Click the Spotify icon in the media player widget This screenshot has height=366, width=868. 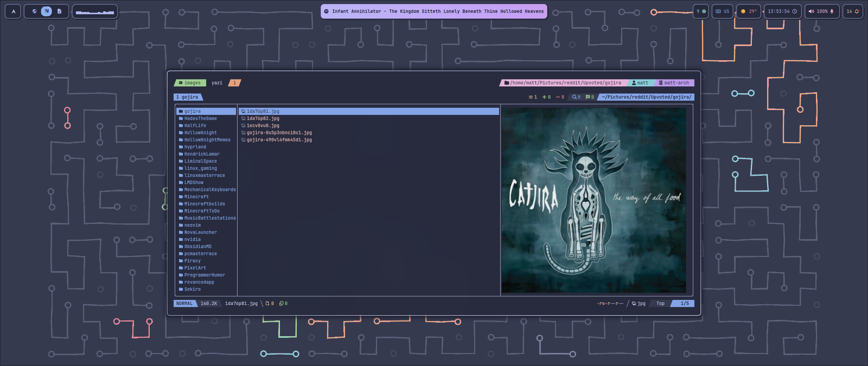(x=327, y=11)
